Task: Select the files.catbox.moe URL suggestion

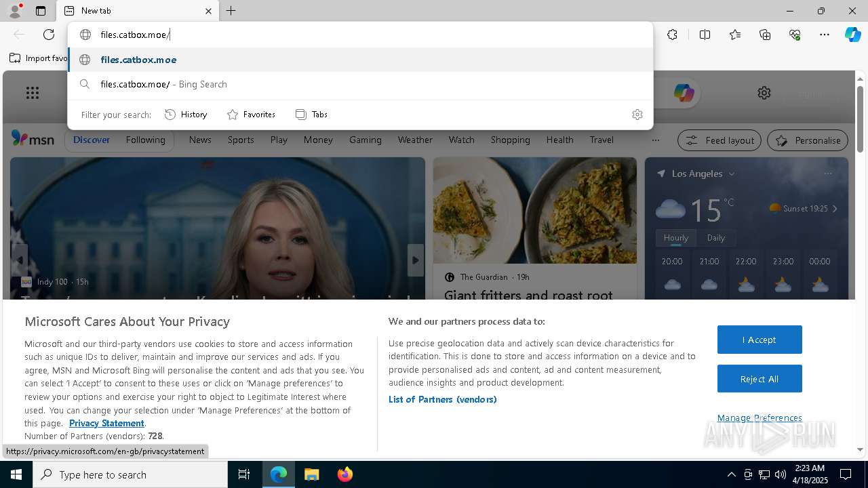Action: coord(360,60)
